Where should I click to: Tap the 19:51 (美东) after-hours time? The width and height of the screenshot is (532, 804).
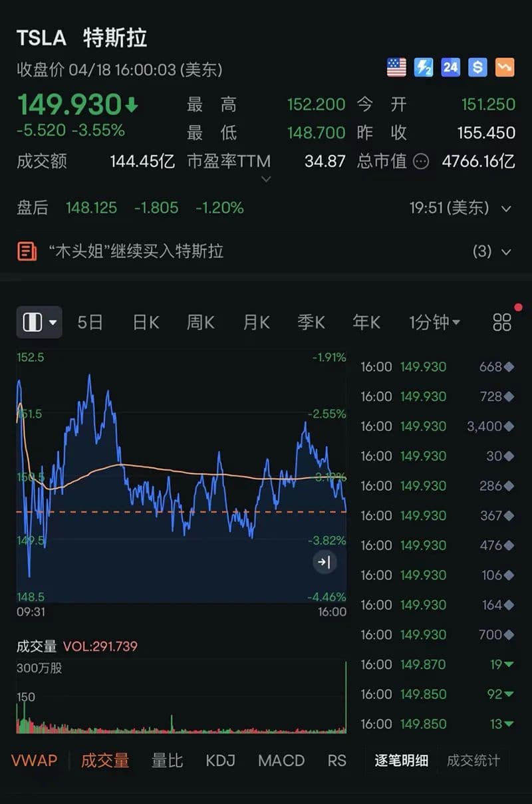[x=449, y=208]
